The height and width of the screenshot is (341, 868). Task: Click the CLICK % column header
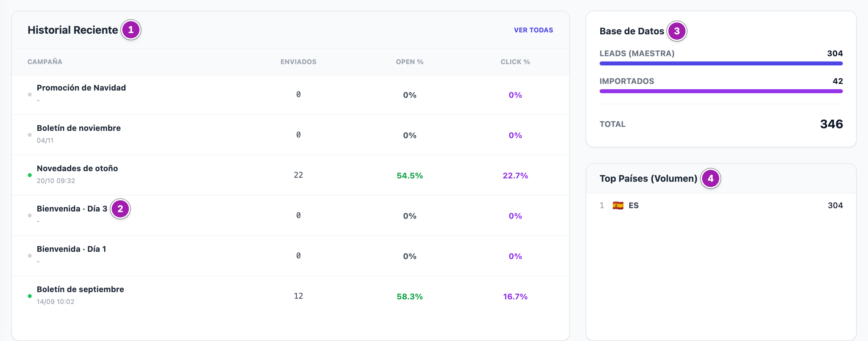(515, 62)
